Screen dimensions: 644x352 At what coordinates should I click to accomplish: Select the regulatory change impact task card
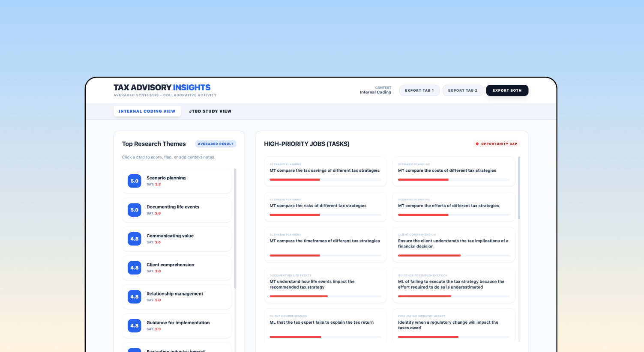click(453, 325)
